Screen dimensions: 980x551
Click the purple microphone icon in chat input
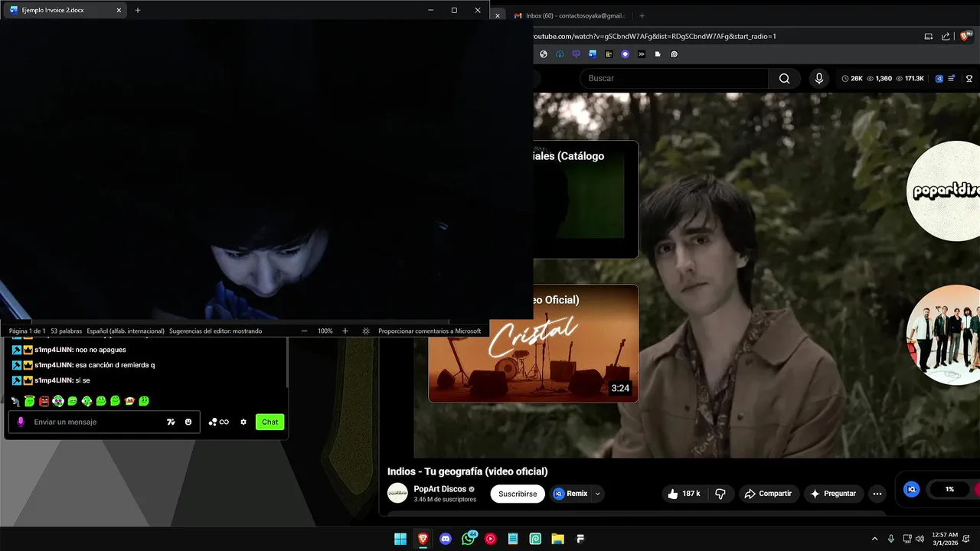click(21, 422)
